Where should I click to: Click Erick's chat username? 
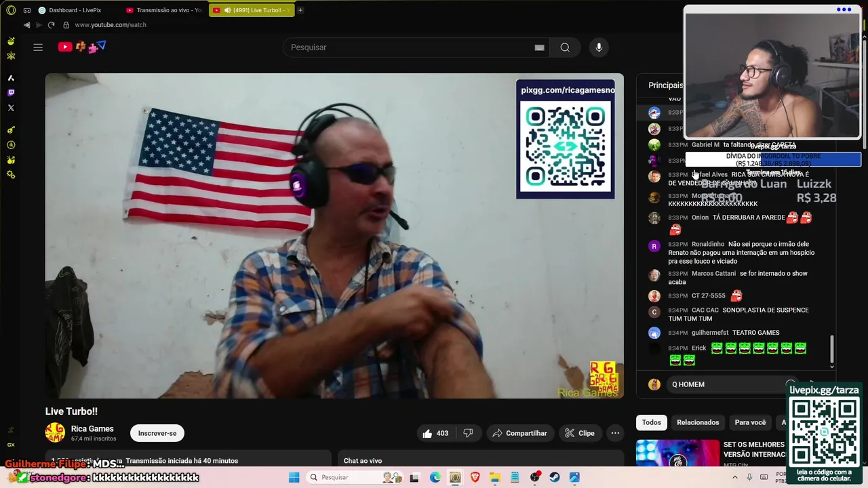point(699,348)
